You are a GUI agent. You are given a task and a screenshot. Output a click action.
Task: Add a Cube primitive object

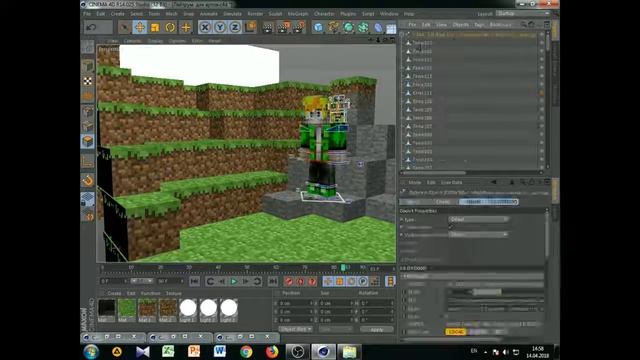(318, 27)
